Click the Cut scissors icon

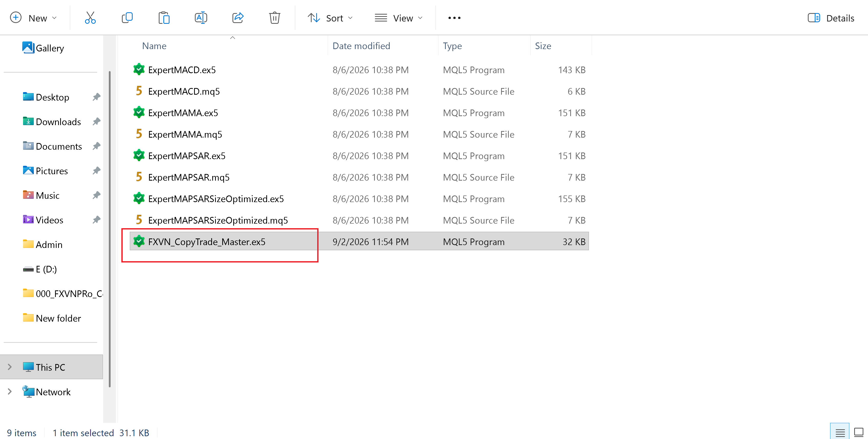(x=90, y=18)
